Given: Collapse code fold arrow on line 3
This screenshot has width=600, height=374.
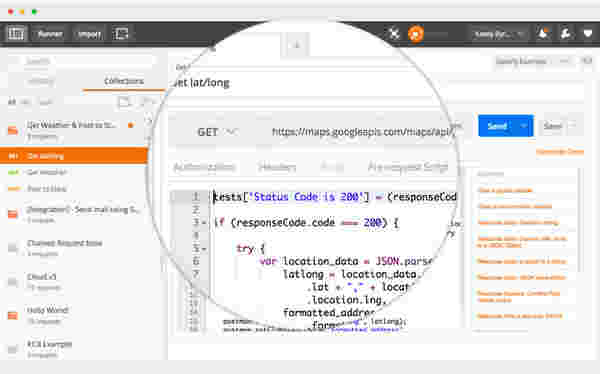Looking at the screenshot, I should [204, 223].
